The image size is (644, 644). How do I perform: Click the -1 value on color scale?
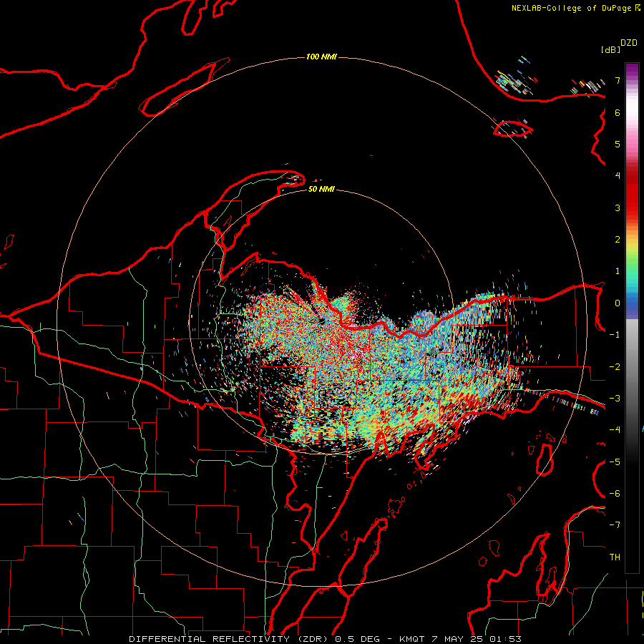(615, 335)
